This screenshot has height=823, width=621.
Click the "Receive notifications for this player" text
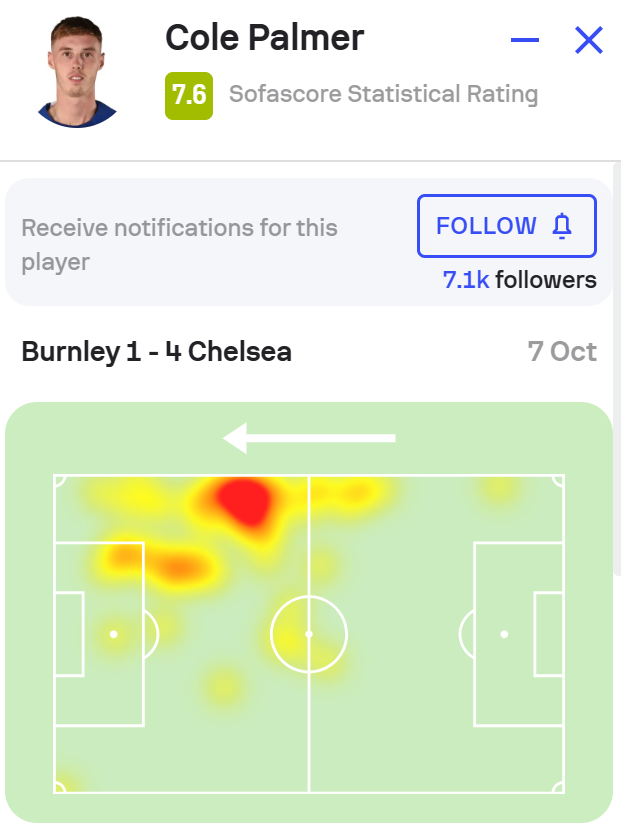180,244
